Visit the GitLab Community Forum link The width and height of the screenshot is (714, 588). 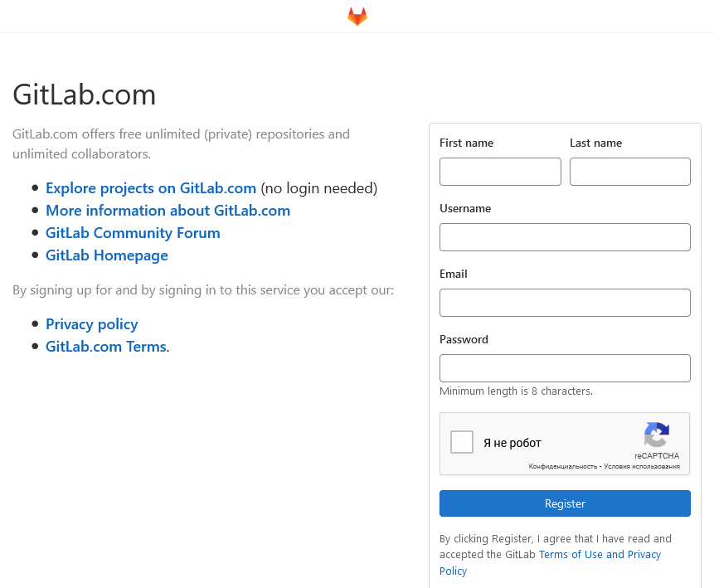[133, 233]
